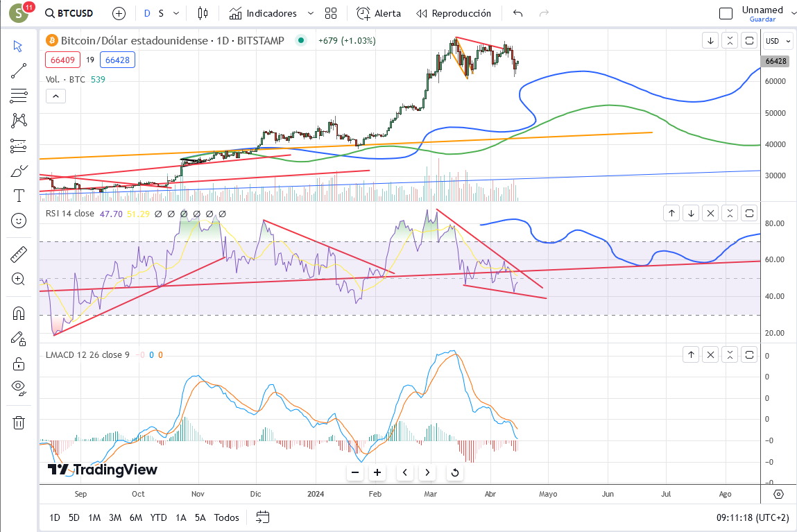Viewport: 797px width, 532px height.
Task: Maximize the LMACD pane
Action: pyautogui.click(x=749, y=354)
